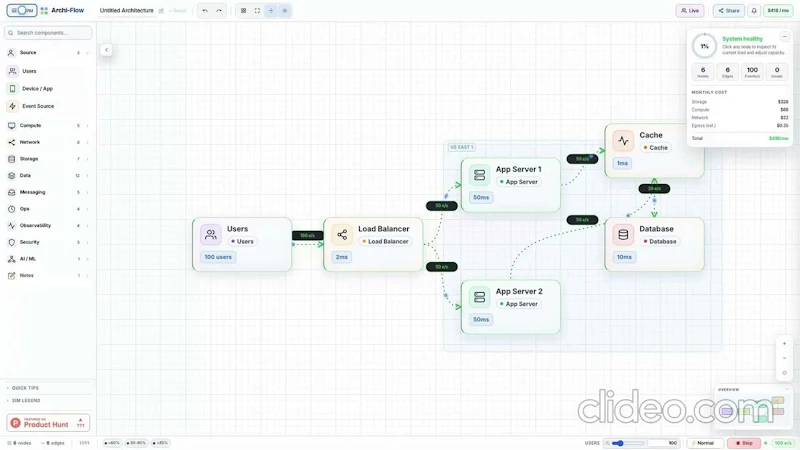
Task: Click the Undo arrow
Action: pyautogui.click(x=205, y=11)
